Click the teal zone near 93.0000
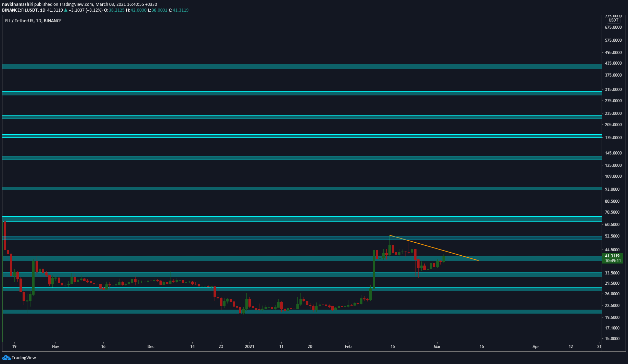The height and width of the screenshot is (364, 628). (x=302, y=188)
